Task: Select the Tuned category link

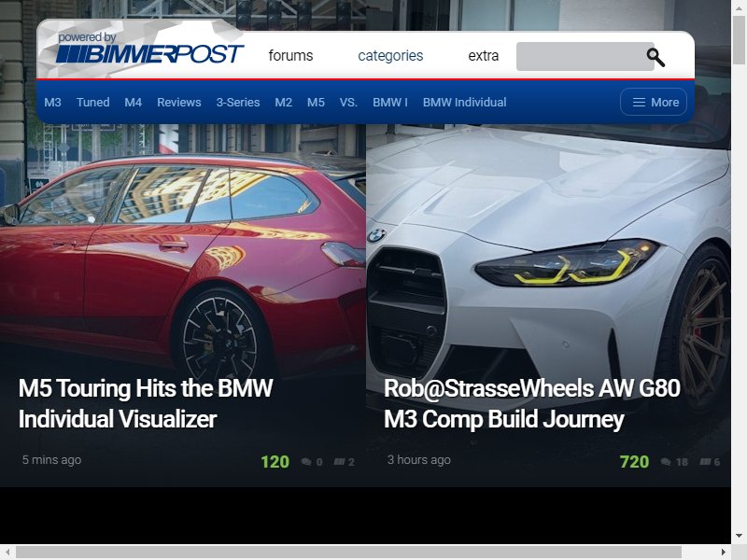Action: [x=92, y=103]
